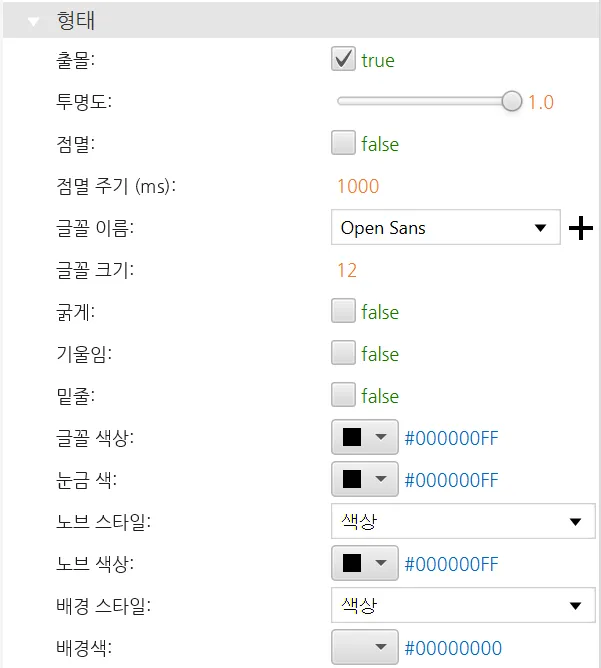Open the 노브 색상 color picker
Viewport: 601px width, 668px height.
click(x=364, y=564)
